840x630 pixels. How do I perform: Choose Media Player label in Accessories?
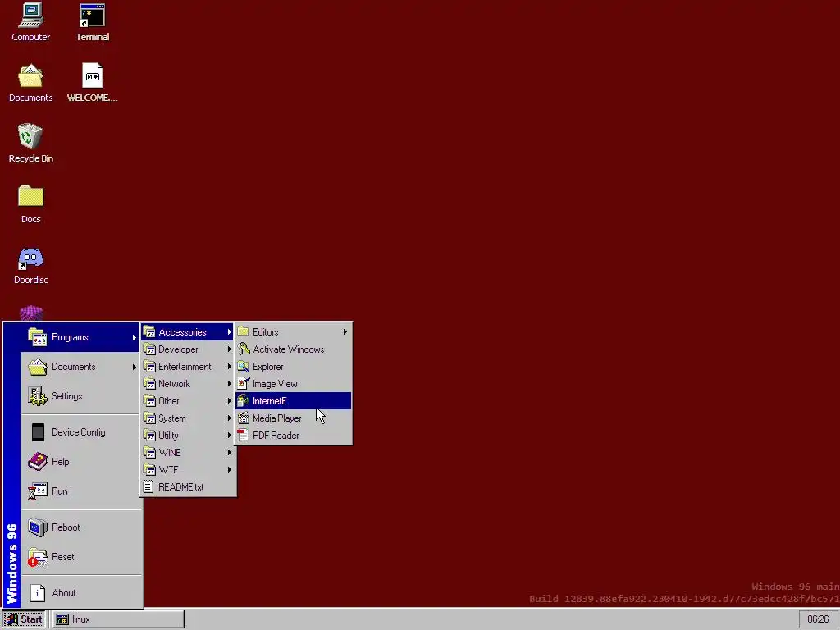(277, 418)
